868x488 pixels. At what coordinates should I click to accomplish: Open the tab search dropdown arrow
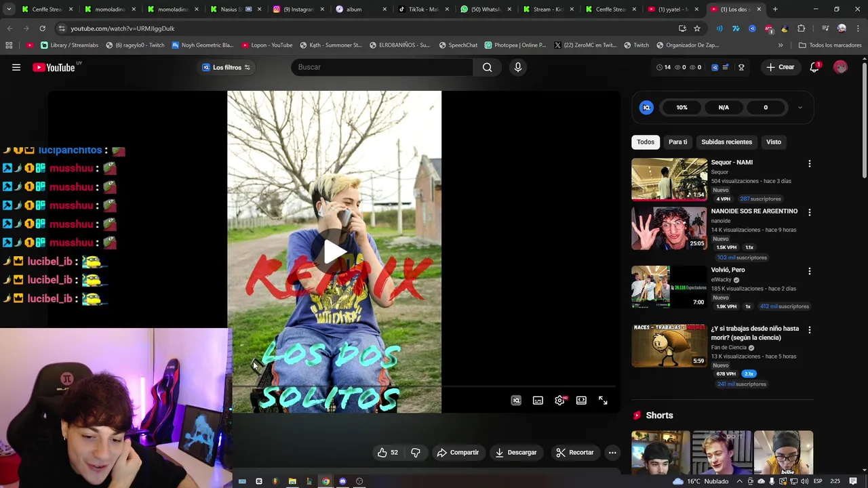(x=9, y=9)
